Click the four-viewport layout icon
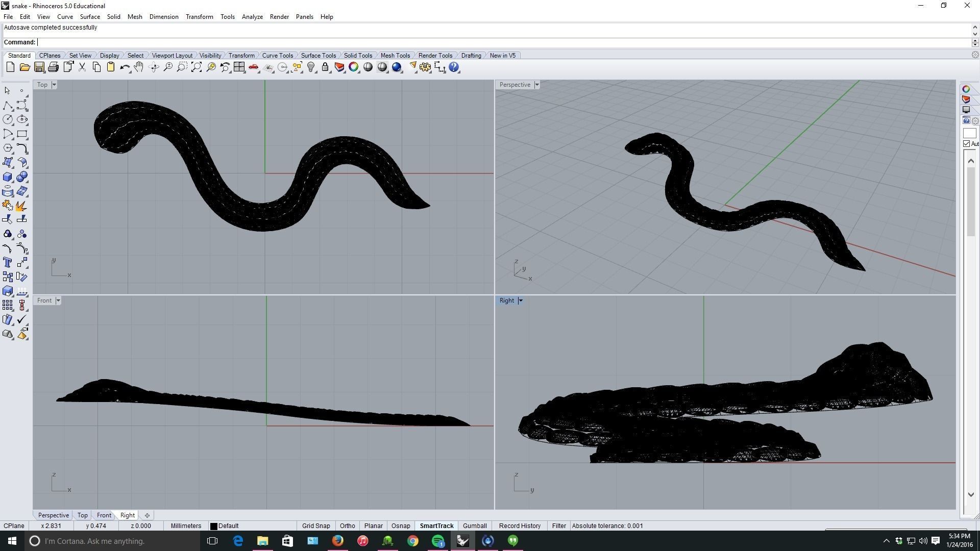 [x=239, y=67]
